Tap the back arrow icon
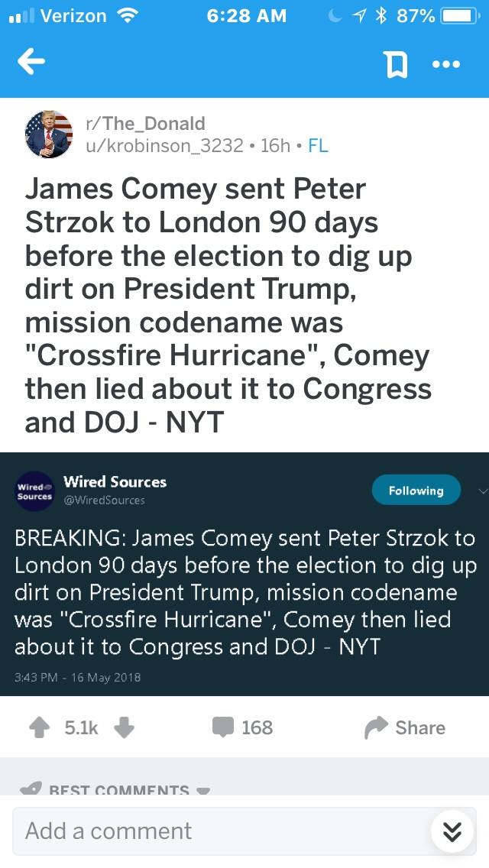Image resolution: width=489 pixels, height=868 pixels. (31, 63)
